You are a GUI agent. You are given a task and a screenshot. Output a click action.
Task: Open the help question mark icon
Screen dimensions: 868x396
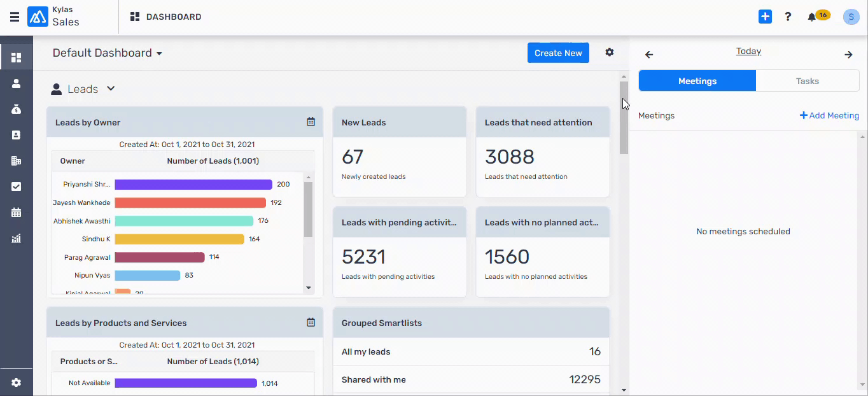[788, 16]
